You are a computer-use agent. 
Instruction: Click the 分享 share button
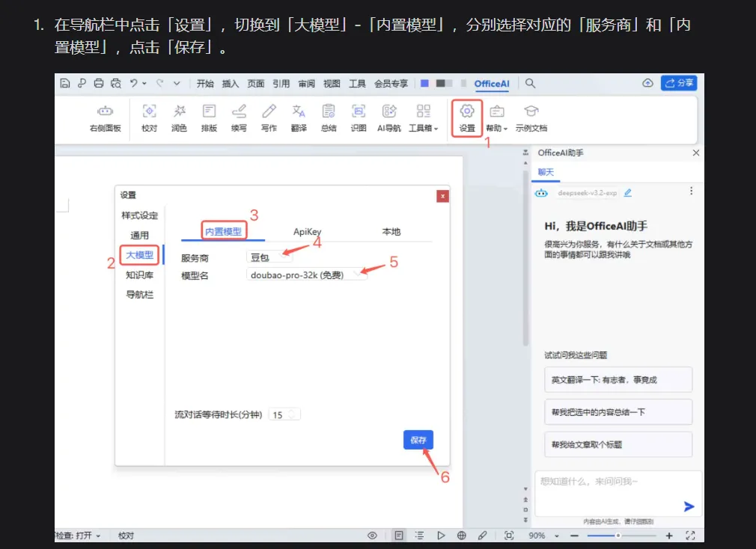679,83
